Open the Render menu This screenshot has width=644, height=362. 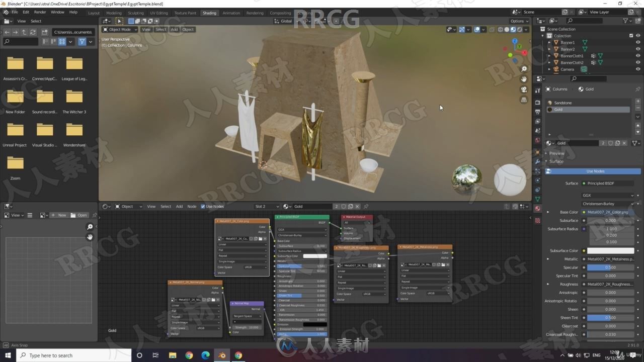(40, 12)
